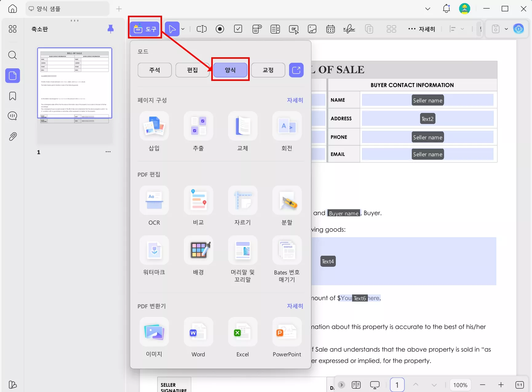Click the page number input box
This screenshot has width=532, height=392.
pyautogui.click(x=397, y=385)
